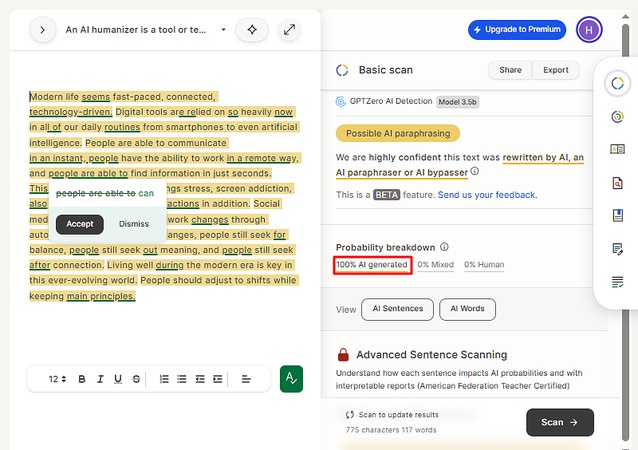
Task: Expand editor to fullscreen with arrows icon
Action: [289, 30]
